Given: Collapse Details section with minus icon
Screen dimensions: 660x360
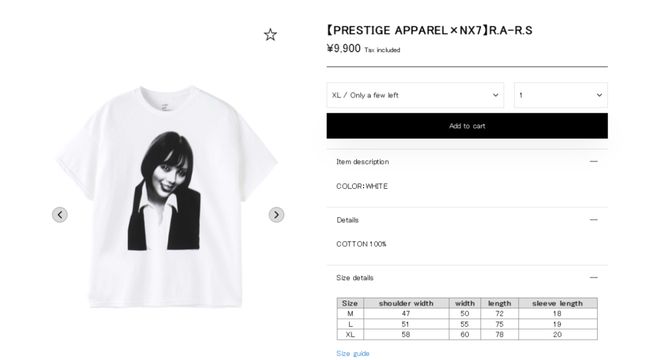Looking at the screenshot, I should [593, 219].
